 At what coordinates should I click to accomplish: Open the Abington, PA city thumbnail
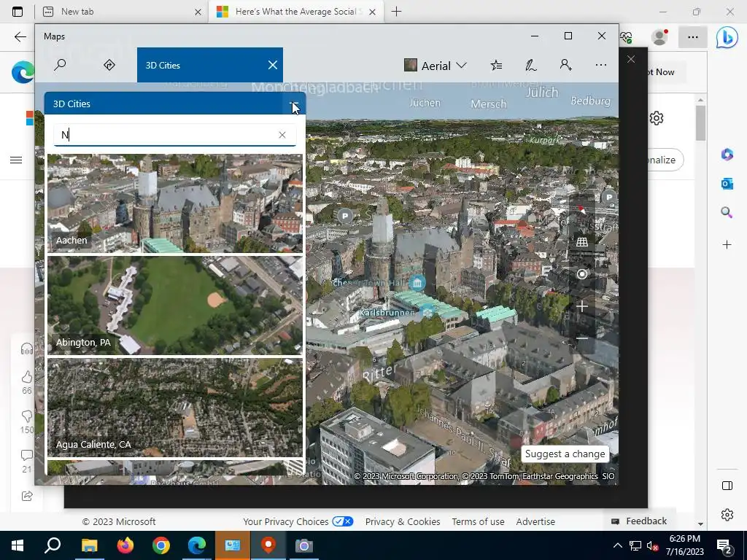coord(175,306)
